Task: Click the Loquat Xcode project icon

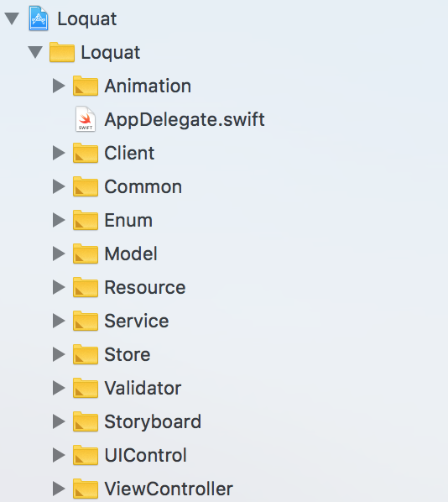Action: [39, 18]
